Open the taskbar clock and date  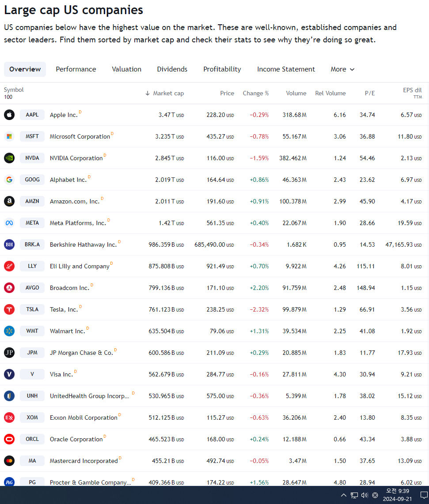tap(398, 495)
